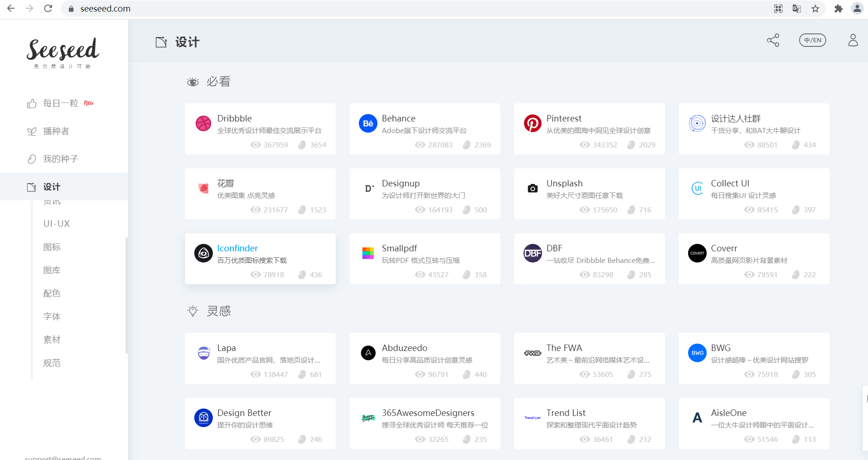Click the Trend List description text
Screen dimensions: 868x460
click(592, 425)
